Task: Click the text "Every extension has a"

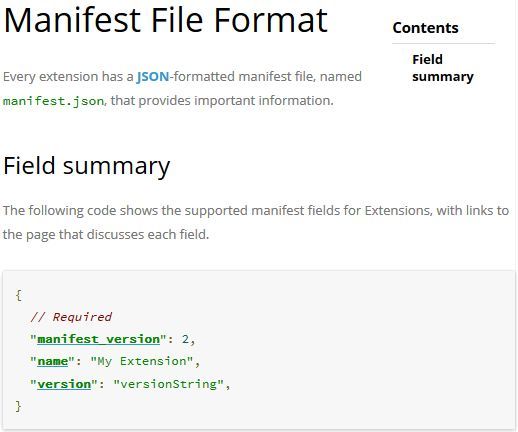Action: pyautogui.click(x=68, y=77)
